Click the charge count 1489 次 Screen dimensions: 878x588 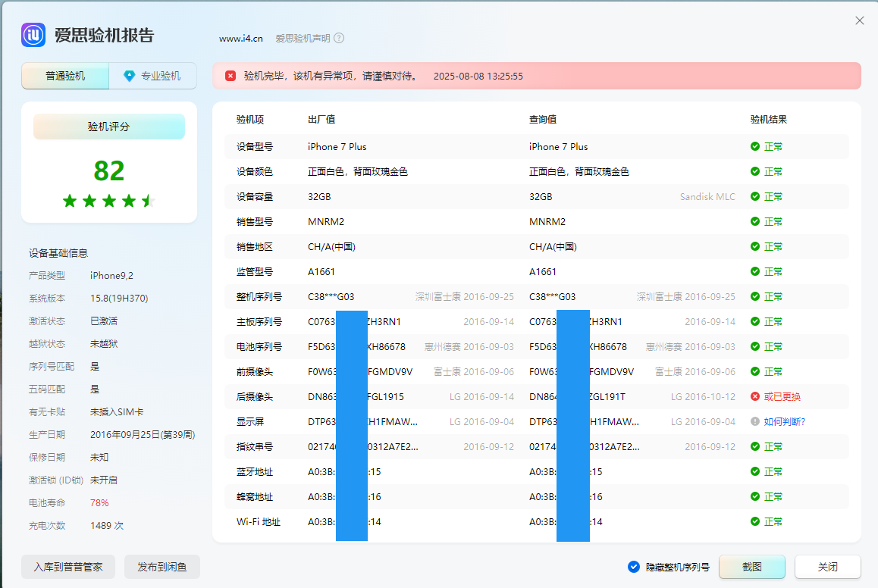pyautogui.click(x=106, y=526)
